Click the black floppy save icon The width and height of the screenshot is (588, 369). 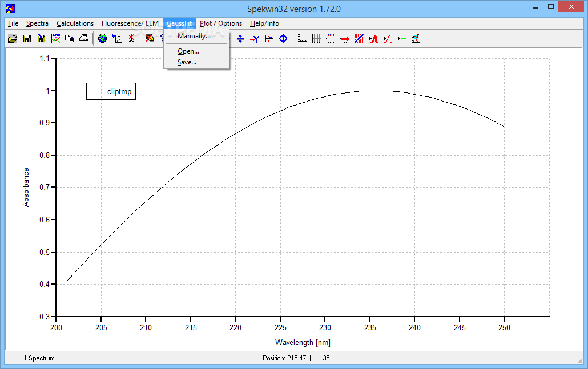27,38
